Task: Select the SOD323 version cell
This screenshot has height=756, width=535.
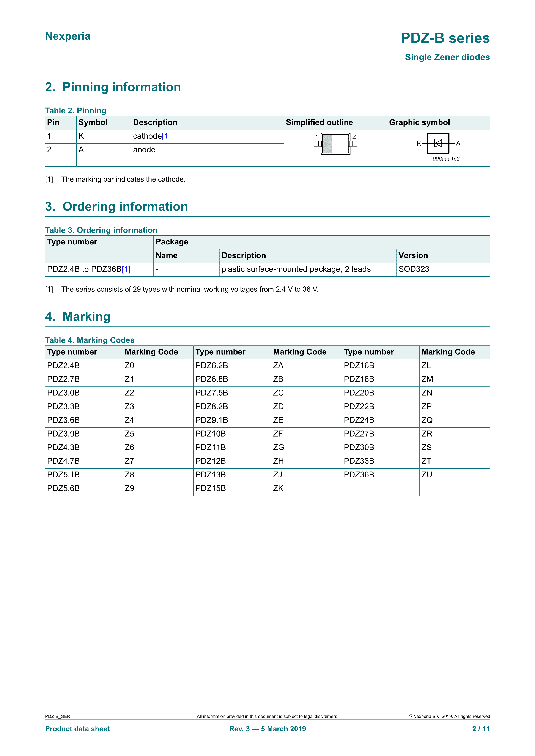Action: (x=414, y=269)
